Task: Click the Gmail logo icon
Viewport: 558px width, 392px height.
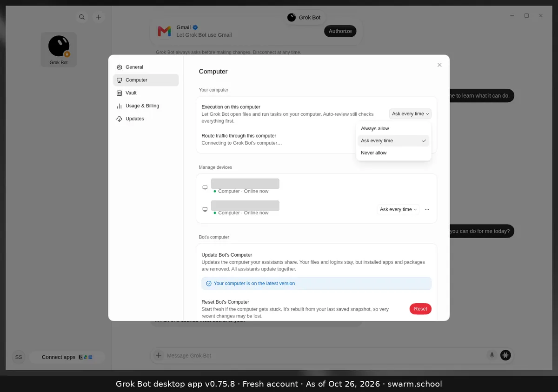Action: pyautogui.click(x=164, y=31)
